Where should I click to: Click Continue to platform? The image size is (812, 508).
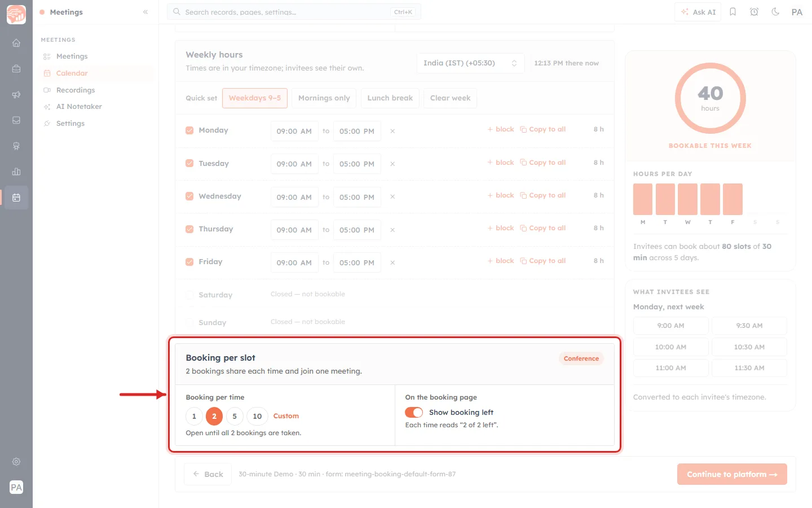[732, 474]
